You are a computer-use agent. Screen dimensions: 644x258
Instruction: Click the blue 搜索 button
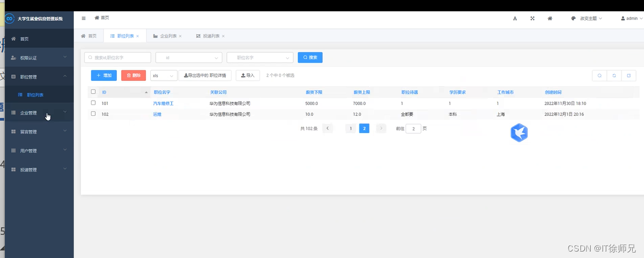coord(310,58)
